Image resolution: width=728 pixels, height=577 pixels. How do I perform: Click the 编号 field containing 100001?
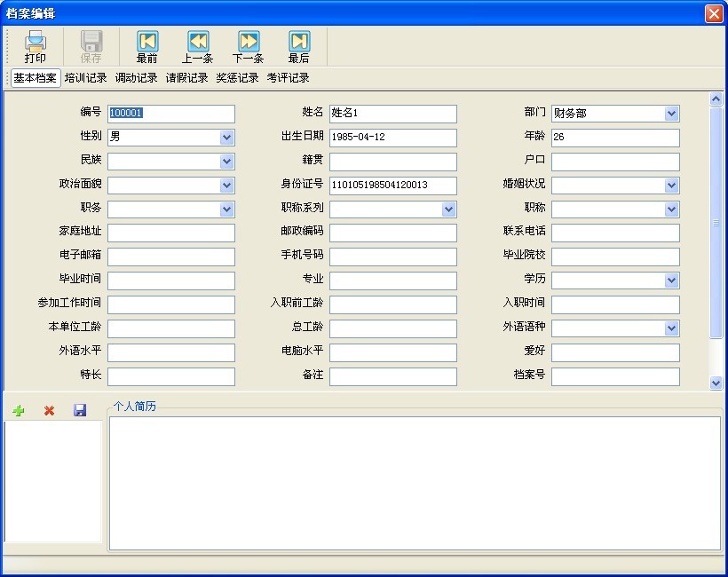171,114
